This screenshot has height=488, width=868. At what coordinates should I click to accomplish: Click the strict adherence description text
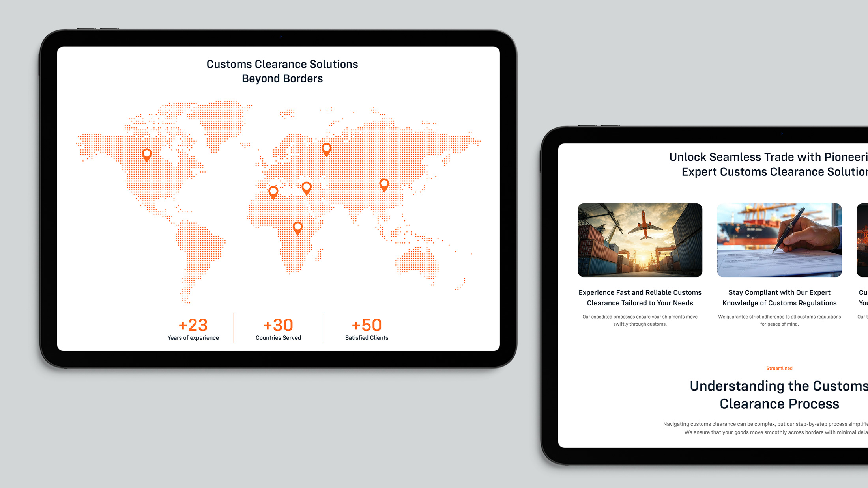pos(779,320)
